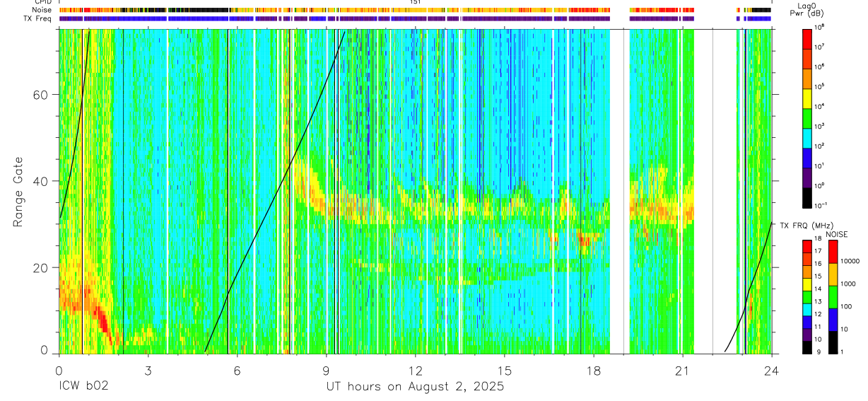Click the 'TX Freq' row label
This screenshot has height=401, width=868.
[x=39, y=19]
